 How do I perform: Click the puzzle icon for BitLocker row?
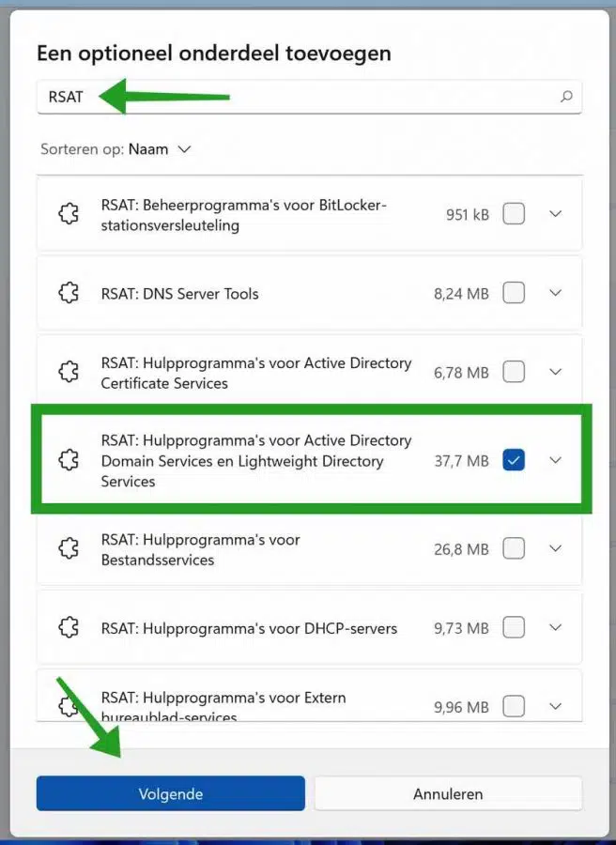click(x=69, y=214)
